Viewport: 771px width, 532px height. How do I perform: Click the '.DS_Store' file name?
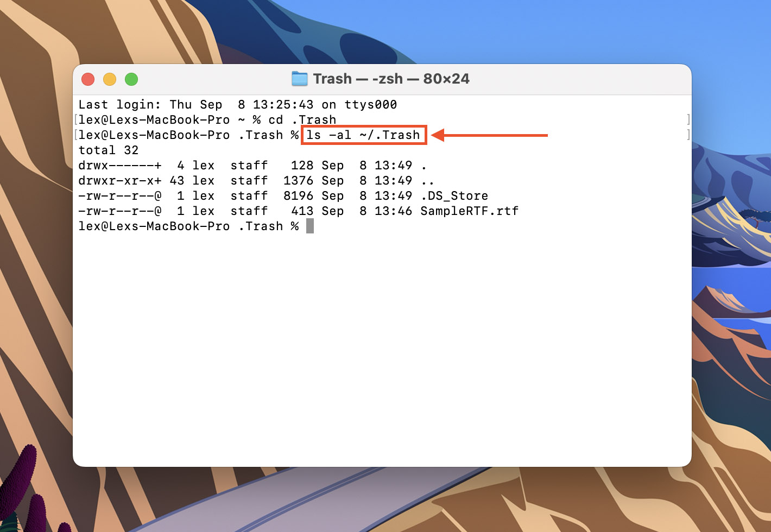coord(454,195)
